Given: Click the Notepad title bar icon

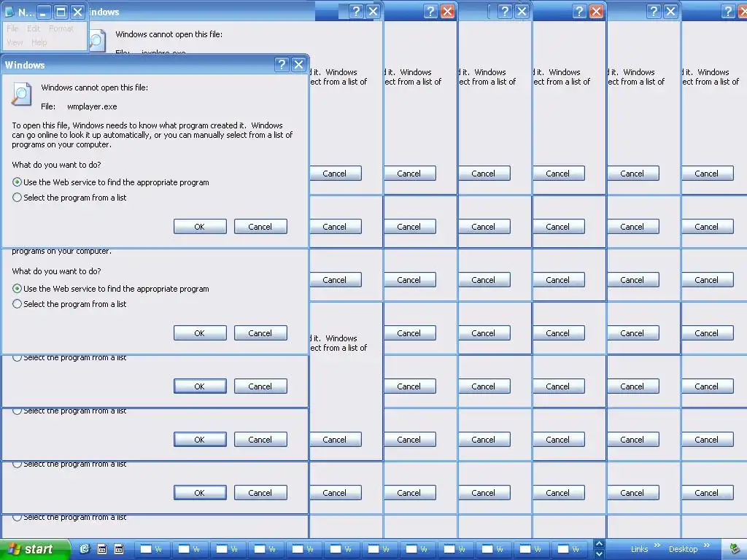Looking at the screenshot, I should click(x=9, y=12).
